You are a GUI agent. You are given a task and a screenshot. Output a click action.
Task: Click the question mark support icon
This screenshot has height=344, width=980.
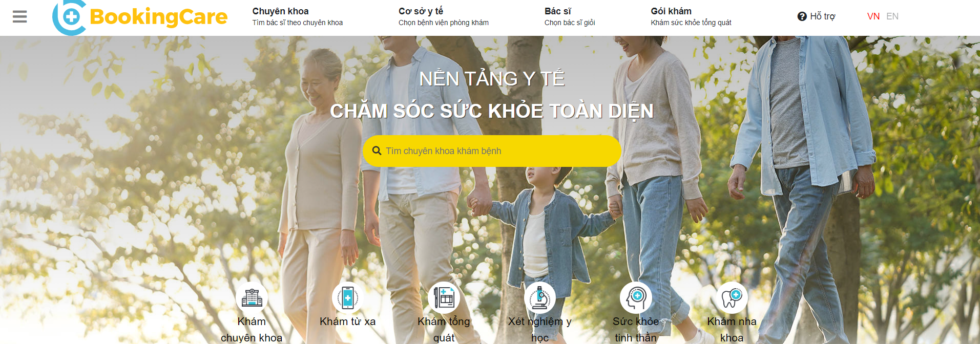point(802,16)
